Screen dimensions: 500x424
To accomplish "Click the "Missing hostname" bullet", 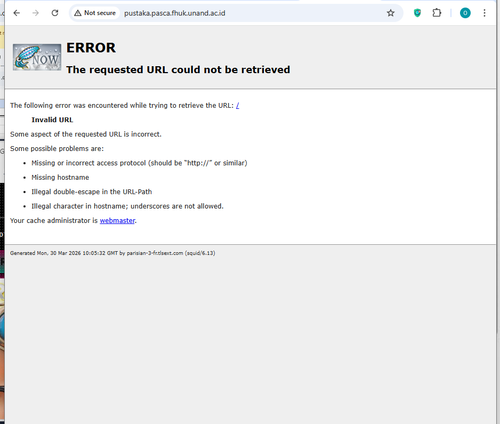I will pyautogui.click(x=60, y=177).
